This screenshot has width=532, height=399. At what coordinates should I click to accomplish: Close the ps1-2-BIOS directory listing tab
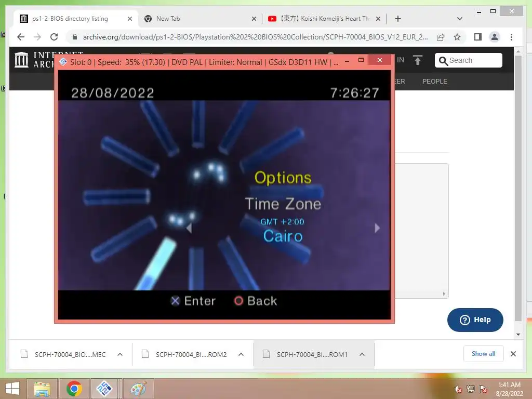[x=129, y=19]
